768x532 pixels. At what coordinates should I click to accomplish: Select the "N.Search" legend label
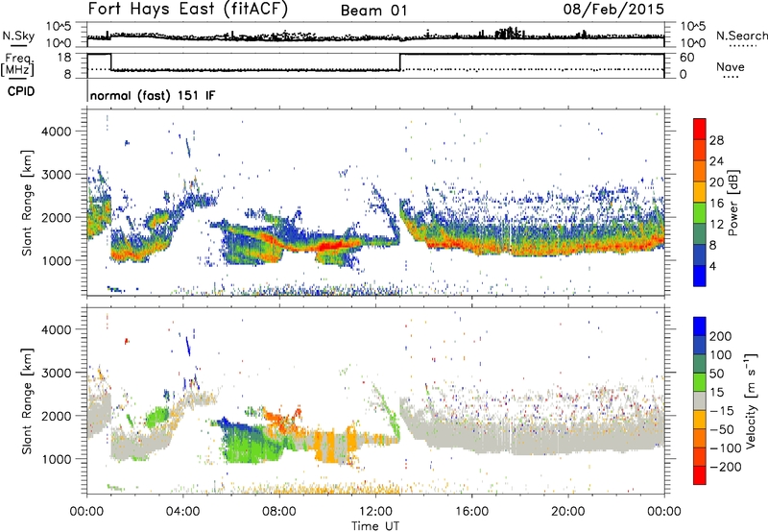pyautogui.click(x=741, y=36)
